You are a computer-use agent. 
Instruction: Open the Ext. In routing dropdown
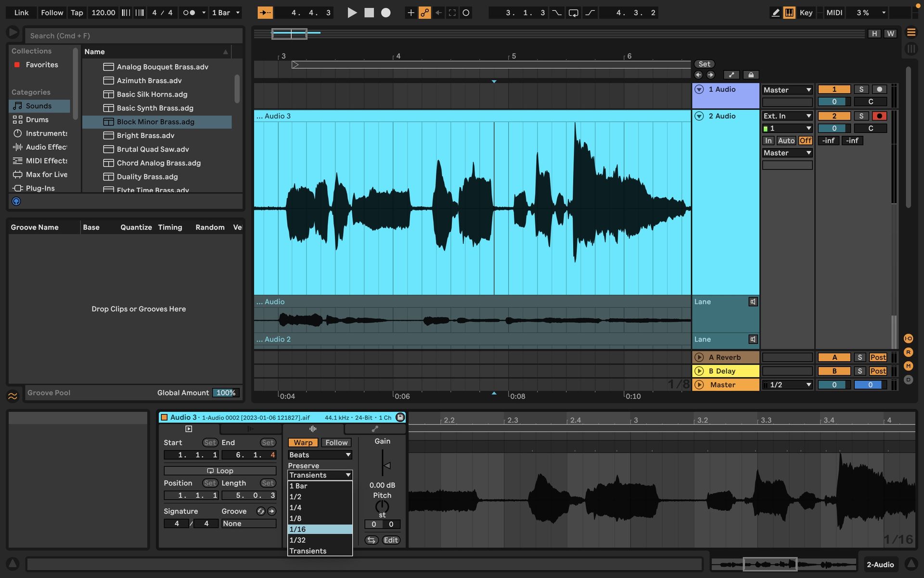[x=787, y=116]
